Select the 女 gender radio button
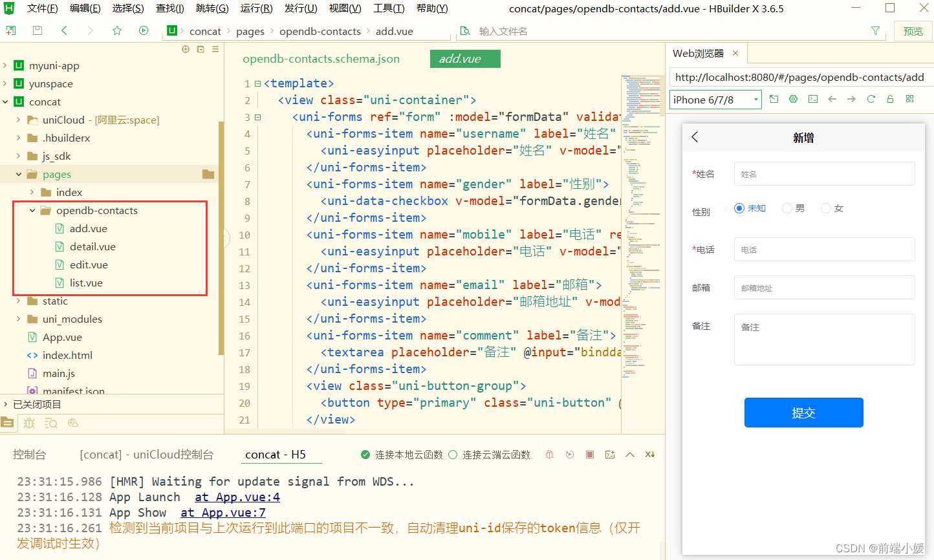The height and width of the screenshot is (560, 934). point(825,208)
